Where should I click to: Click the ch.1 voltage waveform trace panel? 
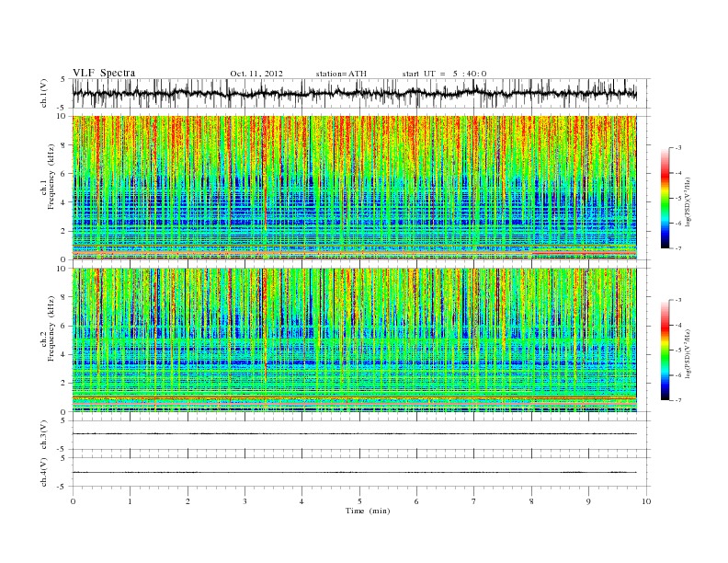(x=361, y=93)
